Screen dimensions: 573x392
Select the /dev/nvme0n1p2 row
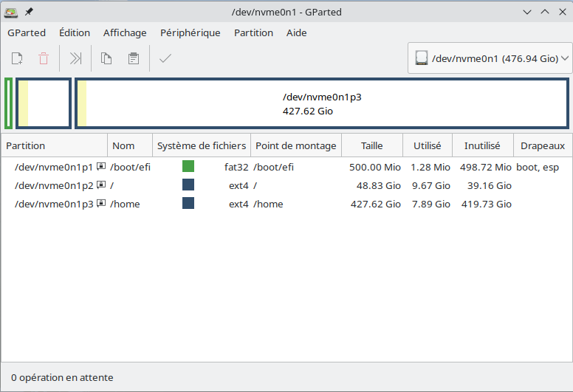click(286, 185)
